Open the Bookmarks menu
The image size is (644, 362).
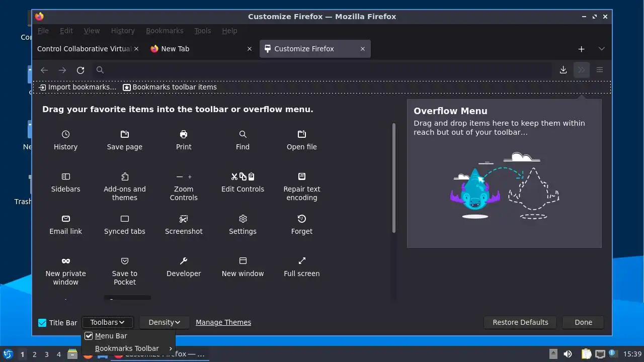(x=165, y=31)
